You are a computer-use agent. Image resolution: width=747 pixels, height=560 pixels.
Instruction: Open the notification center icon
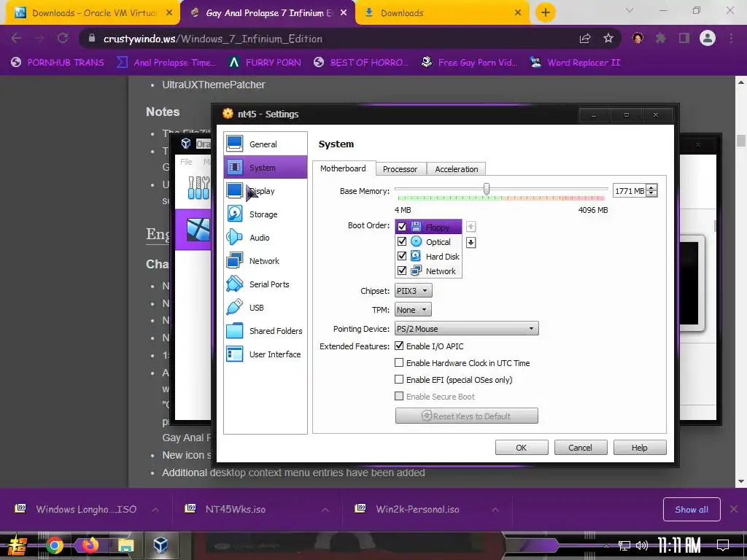(723, 545)
